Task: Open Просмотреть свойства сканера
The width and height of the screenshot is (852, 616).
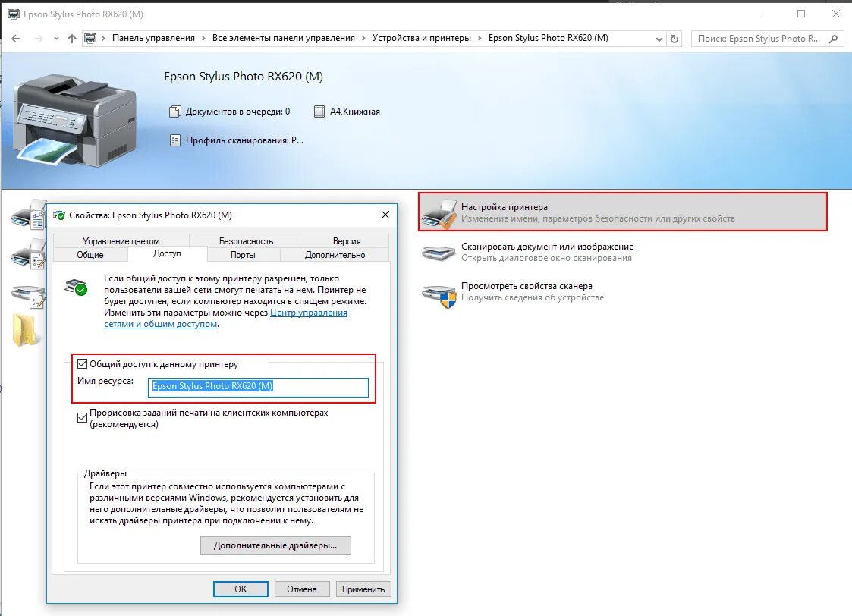Action: pyautogui.click(x=527, y=286)
